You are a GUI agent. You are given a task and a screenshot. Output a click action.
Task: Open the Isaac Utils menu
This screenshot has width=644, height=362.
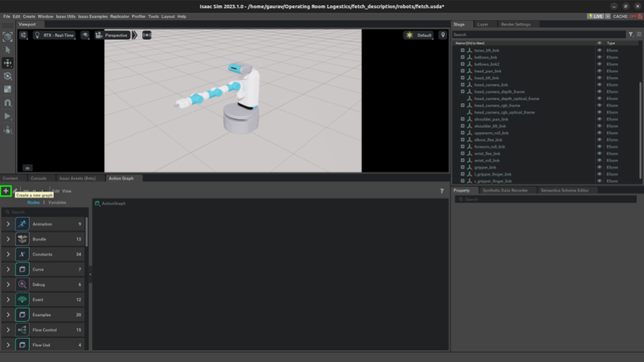65,16
